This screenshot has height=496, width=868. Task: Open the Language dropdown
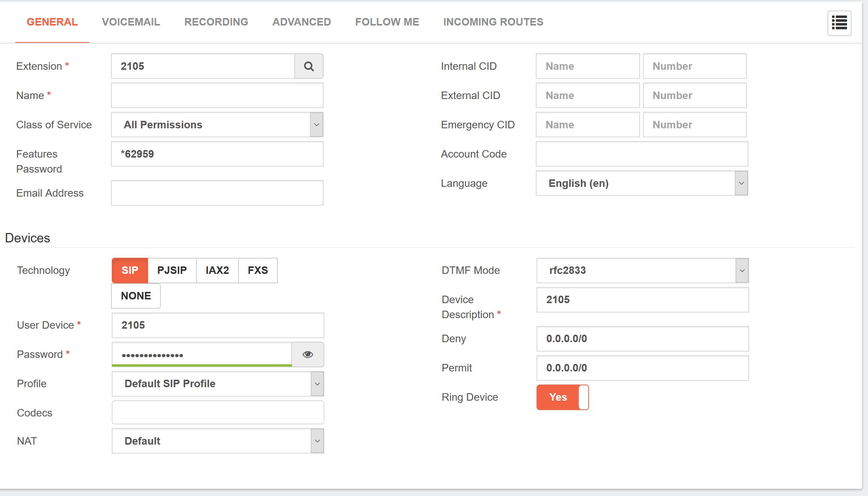[x=642, y=183]
